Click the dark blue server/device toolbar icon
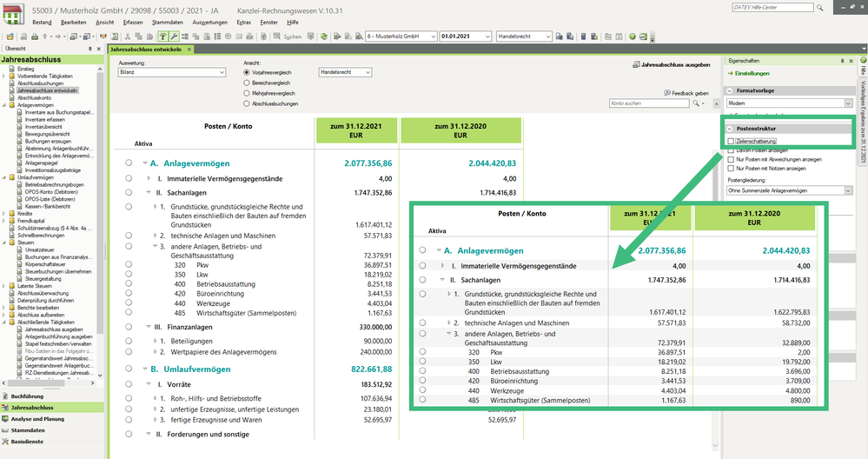 pyautogui.click(x=583, y=36)
